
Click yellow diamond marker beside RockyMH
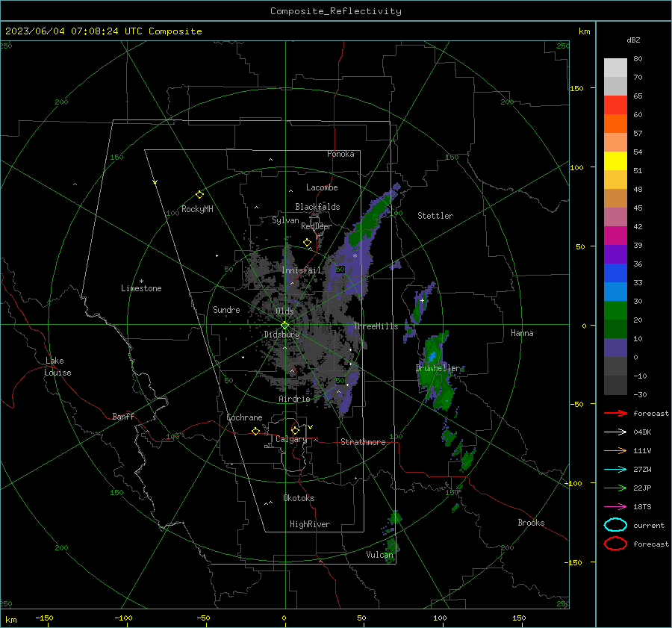tap(199, 195)
